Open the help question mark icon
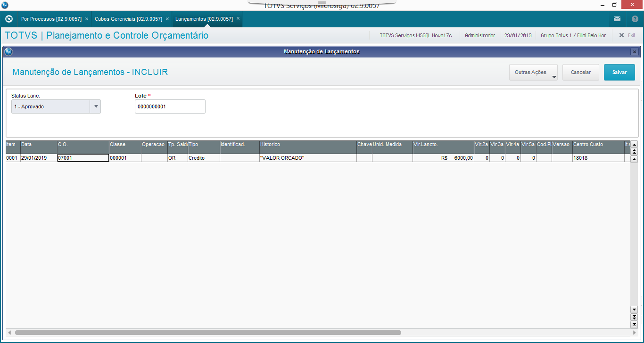 pyautogui.click(x=635, y=19)
